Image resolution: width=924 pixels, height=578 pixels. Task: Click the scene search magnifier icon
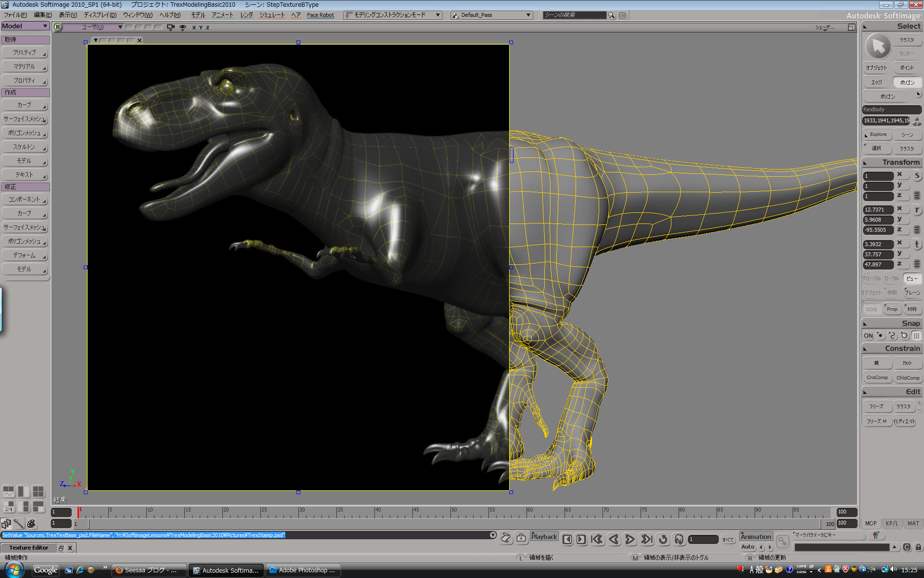(x=611, y=15)
